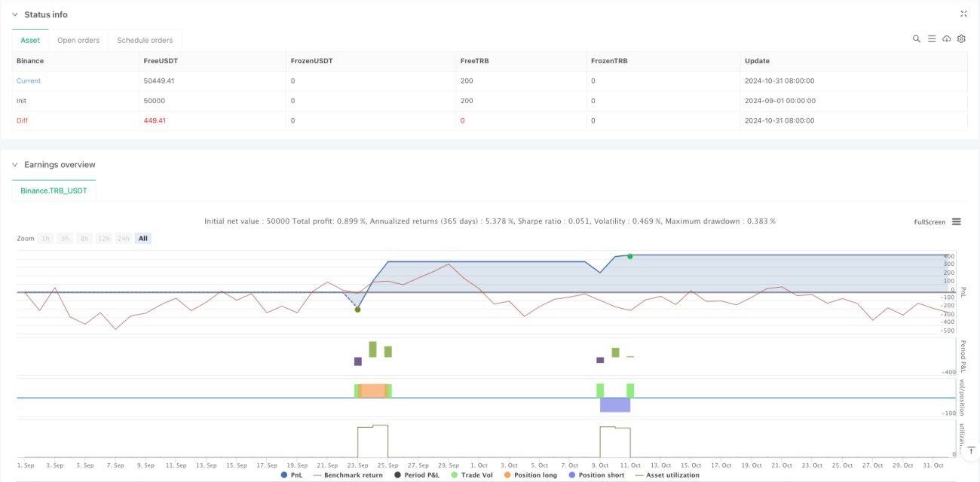The image size is (980, 482).
Task: Click the cloud download icon
Action: click(947, 39)
